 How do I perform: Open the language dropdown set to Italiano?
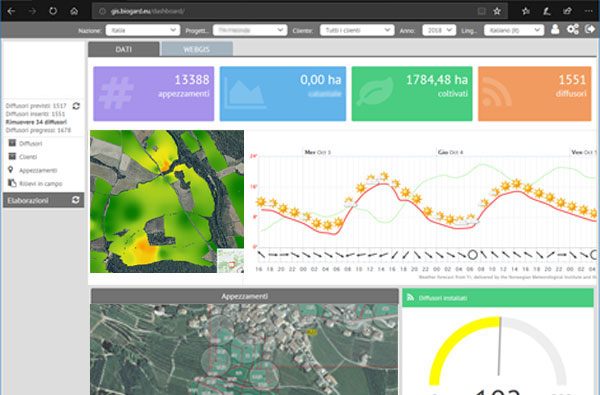pos(514,30)
